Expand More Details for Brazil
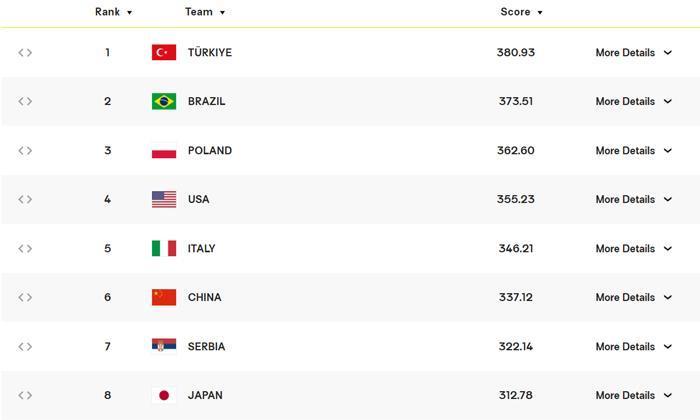This screenshot has width=700, height=420. pos(634,101)
